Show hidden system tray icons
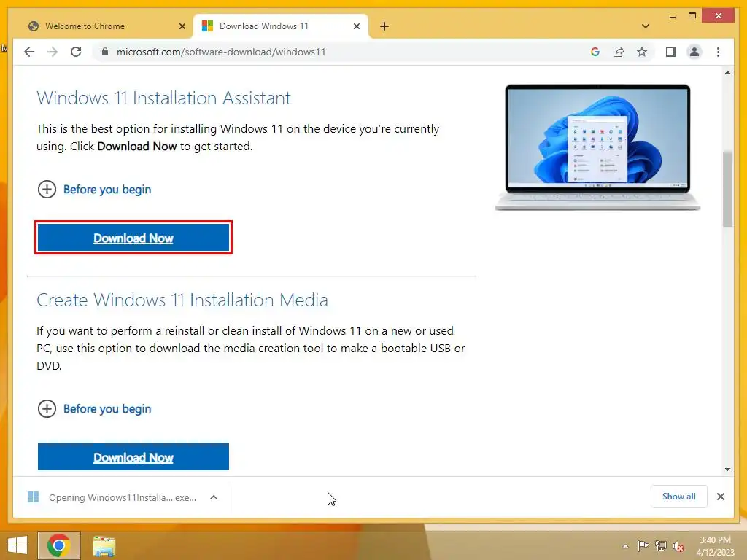Screen dimensions: 747x560 [x=625, y=546]
